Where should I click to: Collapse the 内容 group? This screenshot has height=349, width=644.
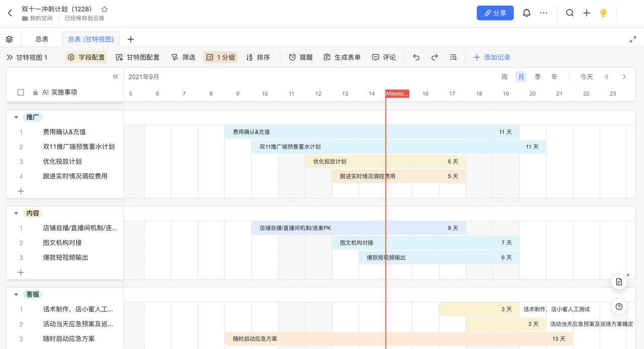(x=16, y=213)
